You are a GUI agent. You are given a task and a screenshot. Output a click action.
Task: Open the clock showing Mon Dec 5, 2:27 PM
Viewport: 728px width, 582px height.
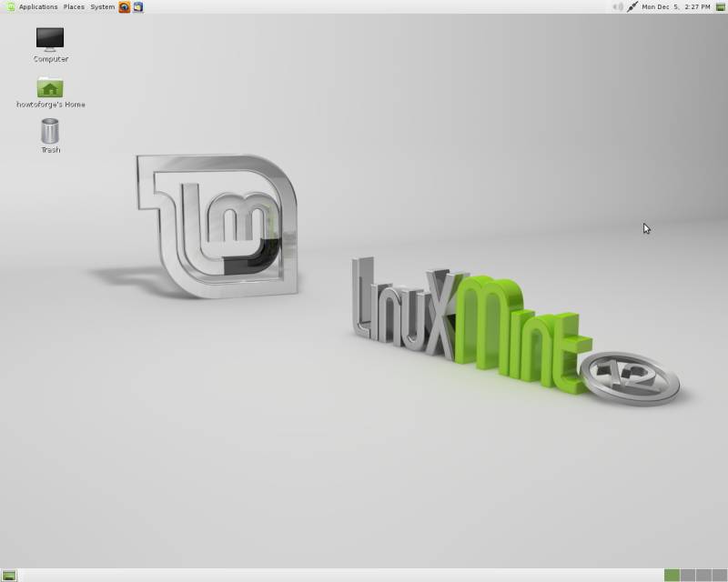click(x=676, y=7)
